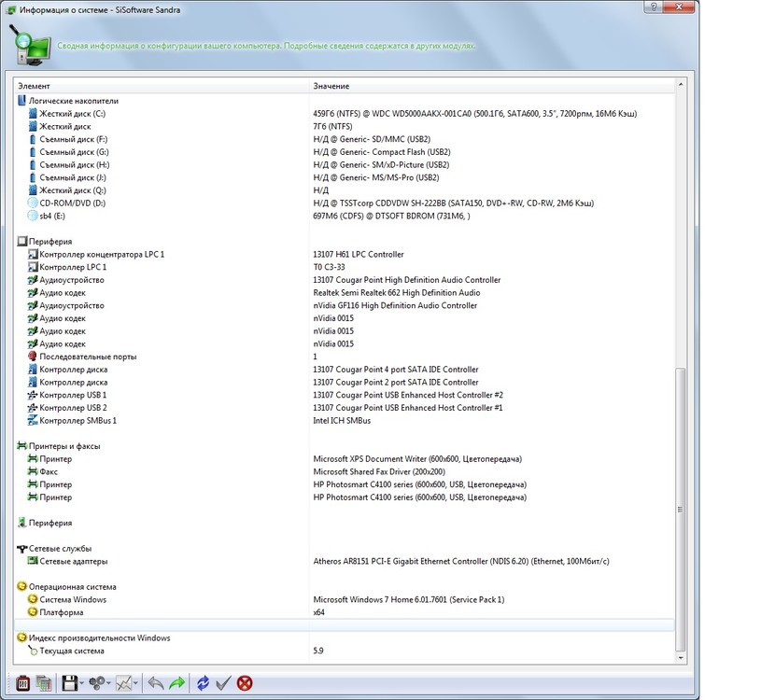Click the Факс row icon
Viewport: 775px width, 700px height.
pos(33,471)
